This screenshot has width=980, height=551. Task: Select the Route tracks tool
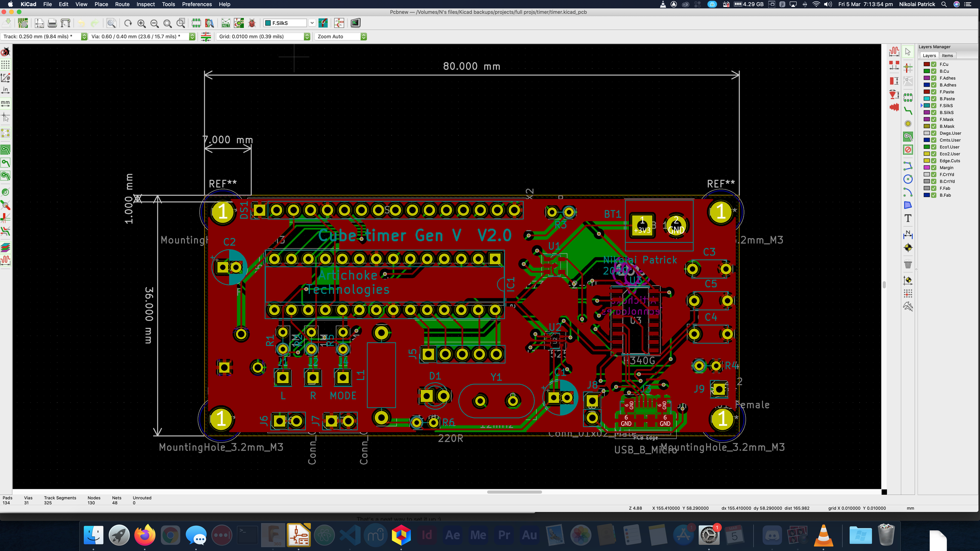908,111
